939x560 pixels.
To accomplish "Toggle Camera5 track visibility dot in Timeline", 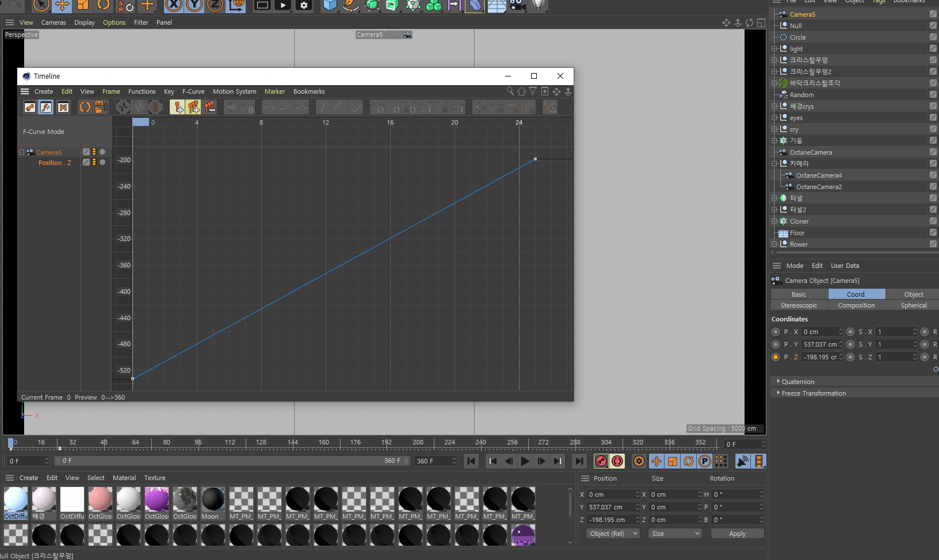I will [102, 152].
